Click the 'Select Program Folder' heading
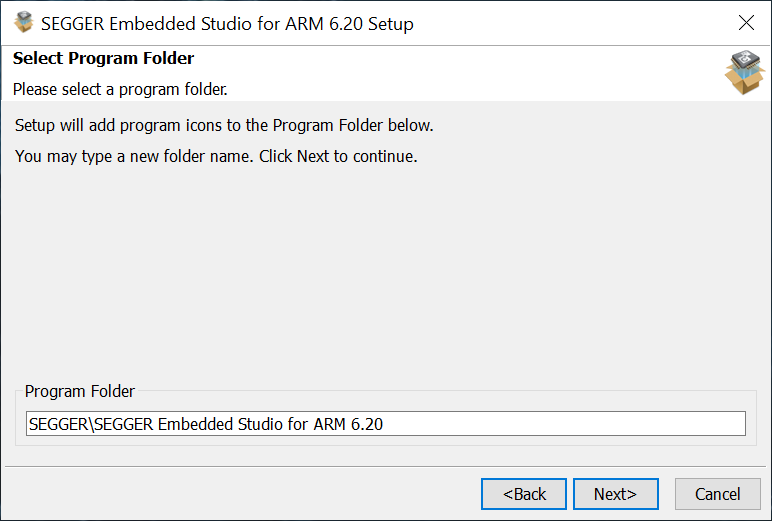This screenshot has height=521, width=772. (103, 58)
